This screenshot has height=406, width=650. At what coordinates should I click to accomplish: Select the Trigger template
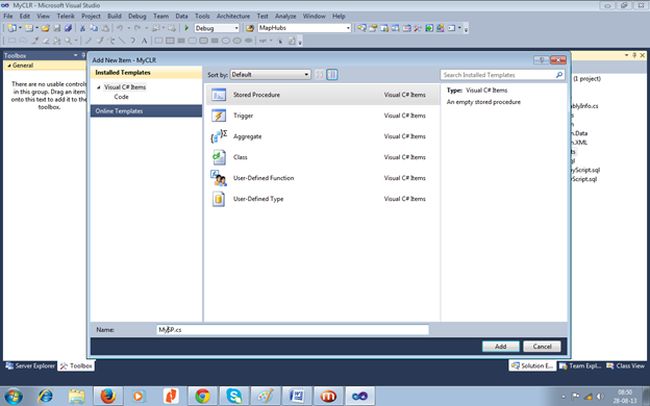323,116
